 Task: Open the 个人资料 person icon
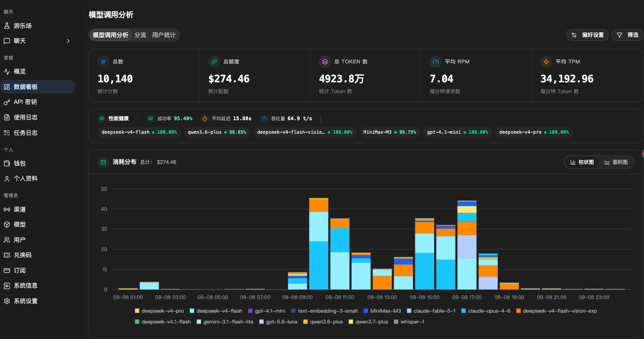(x=7, y=179)
